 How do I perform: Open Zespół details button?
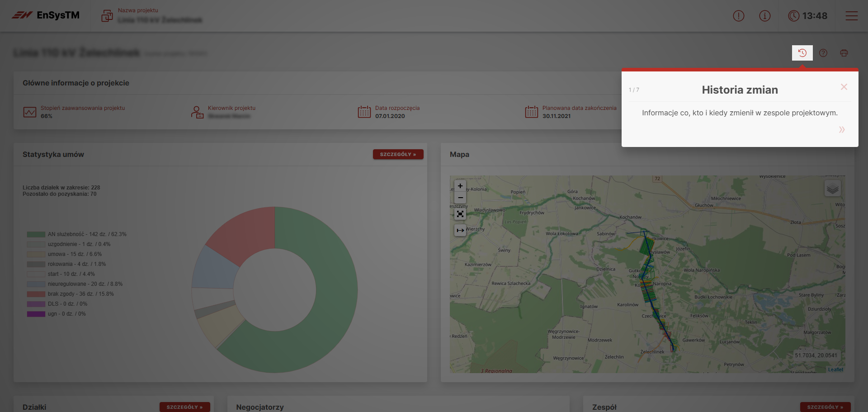[x=825, y=407]
